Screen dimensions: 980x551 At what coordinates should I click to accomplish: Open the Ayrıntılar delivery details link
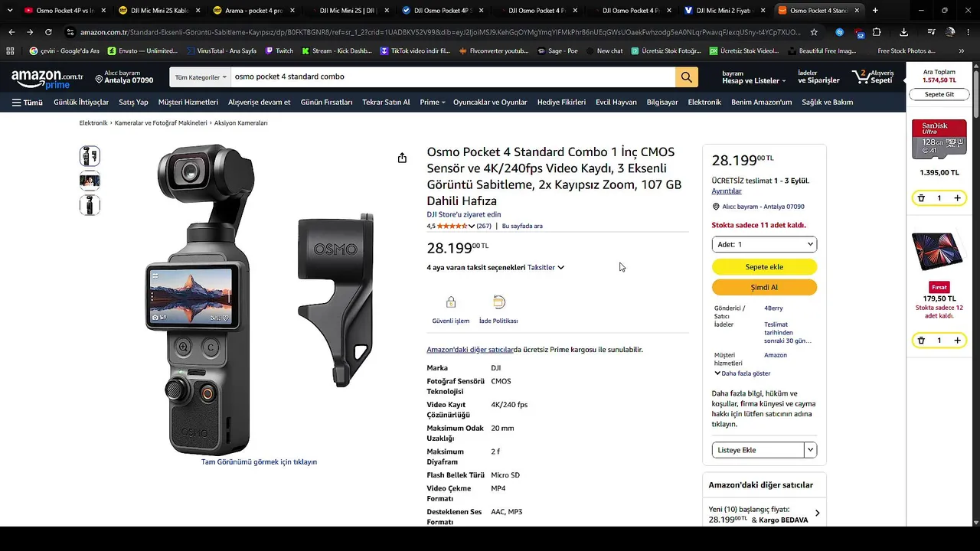[x=727, y=191]
